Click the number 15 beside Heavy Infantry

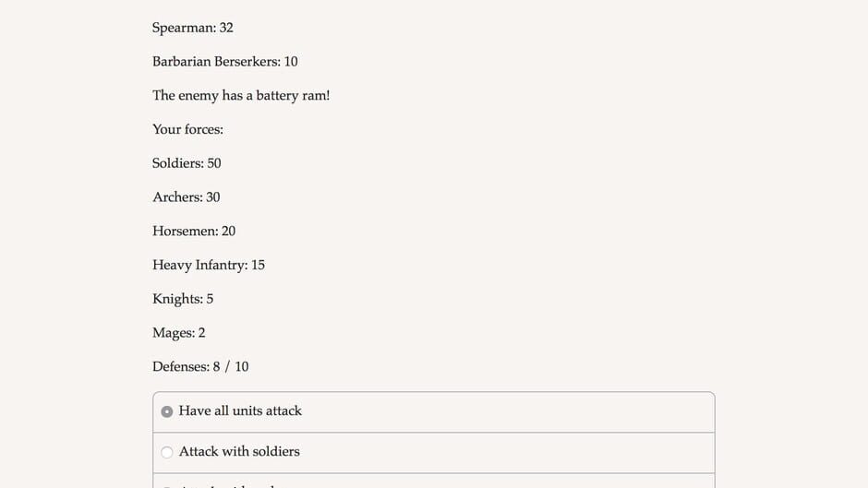tap(258, 265)
